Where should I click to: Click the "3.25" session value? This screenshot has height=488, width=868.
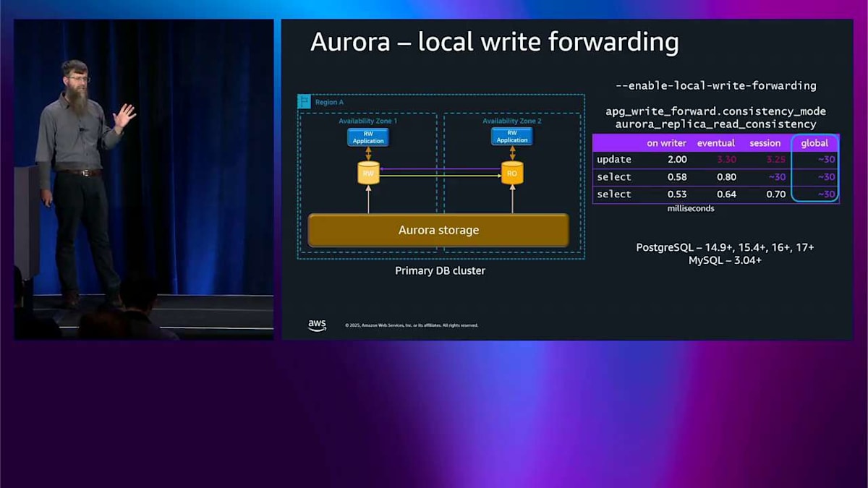(775, 160)
